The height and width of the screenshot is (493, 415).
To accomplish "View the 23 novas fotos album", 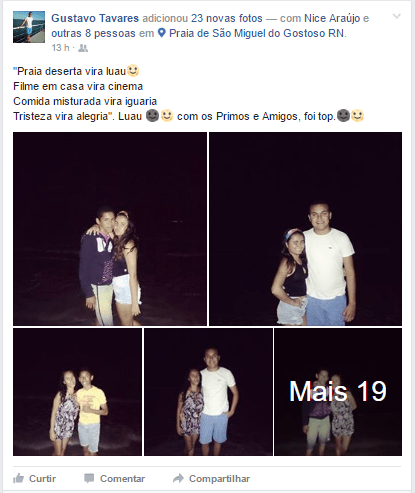I will pyautogui.click(x=227, y=18).
